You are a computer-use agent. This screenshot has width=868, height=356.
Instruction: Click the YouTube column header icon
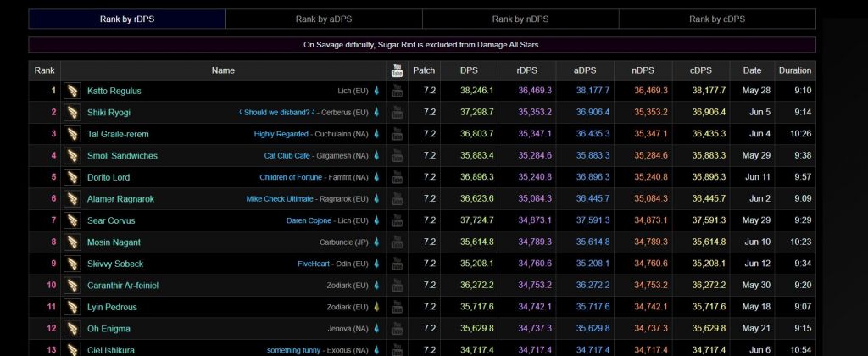pyautogui.click(x=397, y=70)
